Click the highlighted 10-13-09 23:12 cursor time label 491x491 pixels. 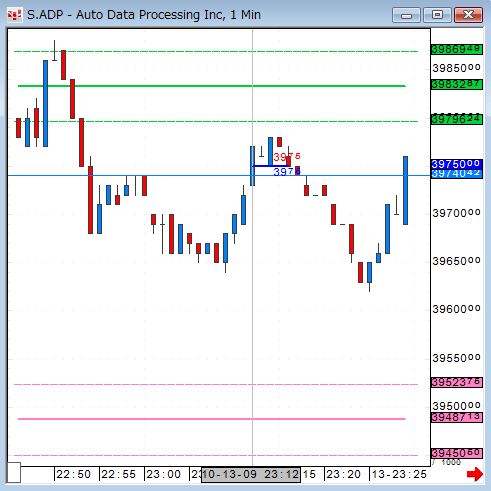coord(251,475)
